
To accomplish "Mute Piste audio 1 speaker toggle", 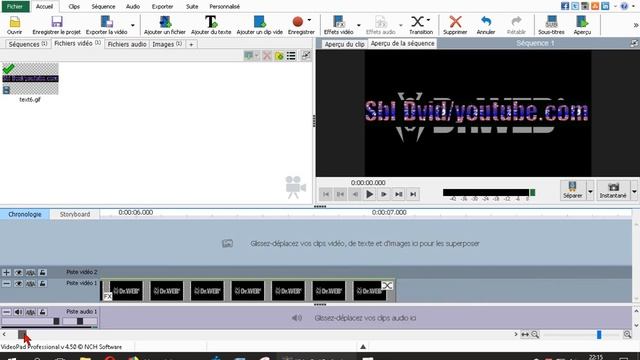I will point(18,312).
